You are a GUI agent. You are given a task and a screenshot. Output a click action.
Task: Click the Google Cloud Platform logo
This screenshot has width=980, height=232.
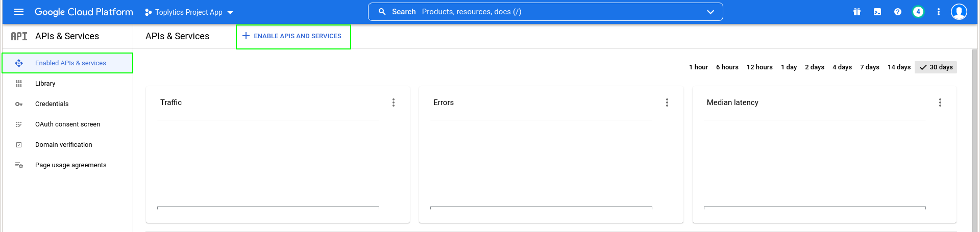84,12
